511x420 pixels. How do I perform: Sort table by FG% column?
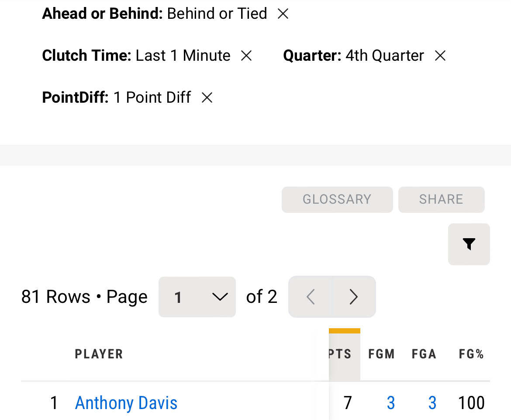(x=471, y=354)
